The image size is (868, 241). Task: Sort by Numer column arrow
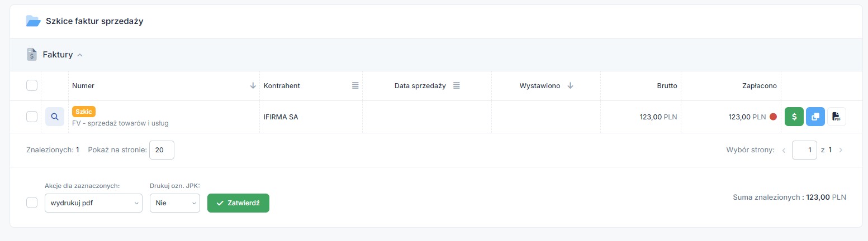[x=253, y=86]
